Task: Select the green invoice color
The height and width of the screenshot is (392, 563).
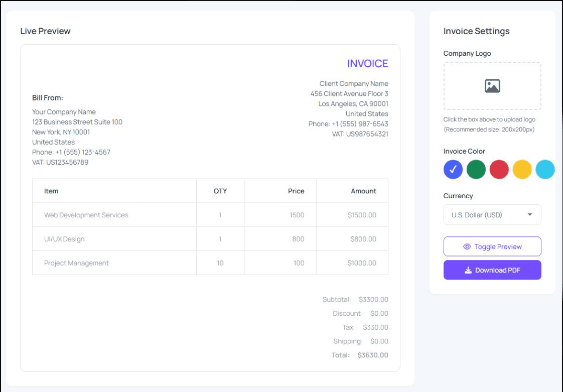Action: 476,169
